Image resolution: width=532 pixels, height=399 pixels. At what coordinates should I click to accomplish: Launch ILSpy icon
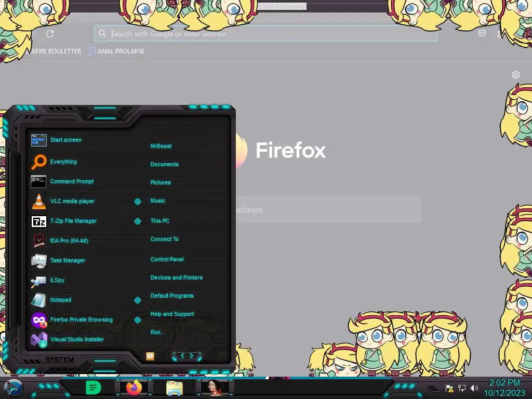[x=38, y=281]
